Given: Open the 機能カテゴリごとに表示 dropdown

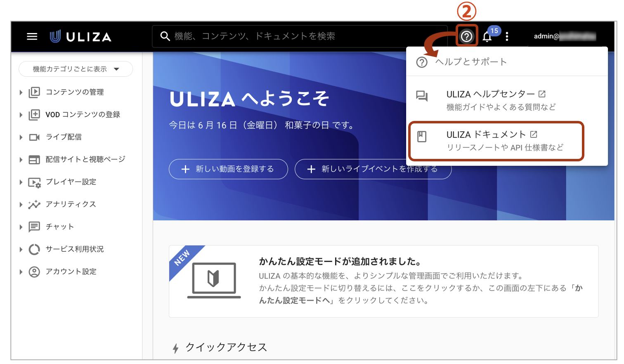Looking at the screenshot, I should click(x=76, y=69).
